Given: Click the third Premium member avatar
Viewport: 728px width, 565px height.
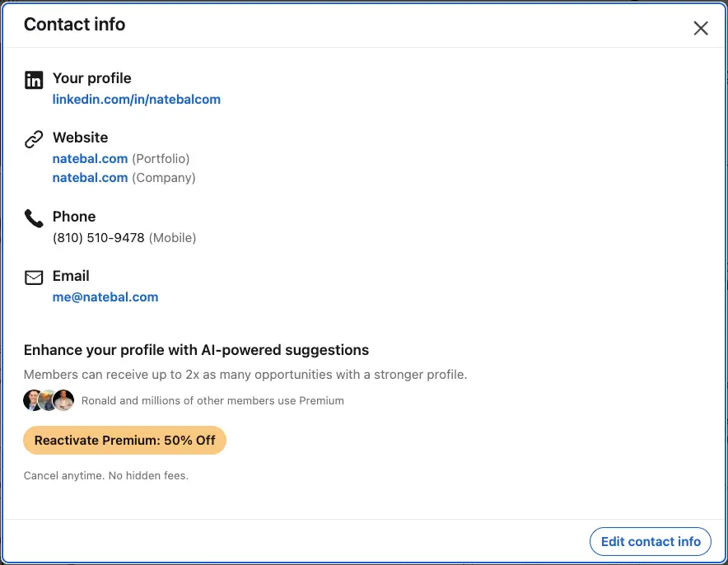Looking at the screenshot, I should pos(63,400).
